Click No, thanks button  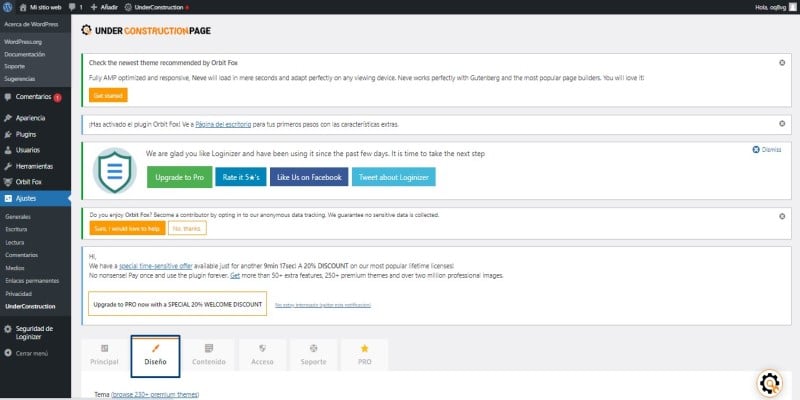[x=187, y=228]
